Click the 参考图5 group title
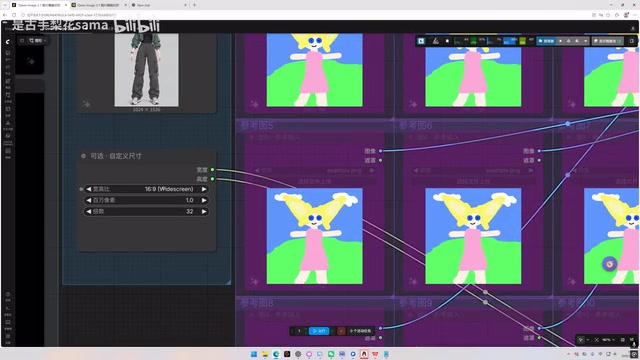The height and width of the screenshot is (360, 640). coord(256,125)
